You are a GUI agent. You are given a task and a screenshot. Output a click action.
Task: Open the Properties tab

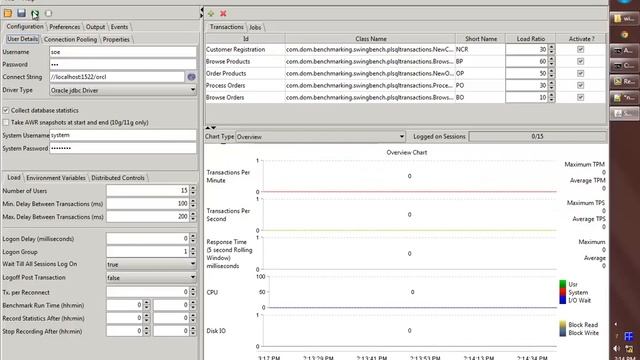(116, 40)
